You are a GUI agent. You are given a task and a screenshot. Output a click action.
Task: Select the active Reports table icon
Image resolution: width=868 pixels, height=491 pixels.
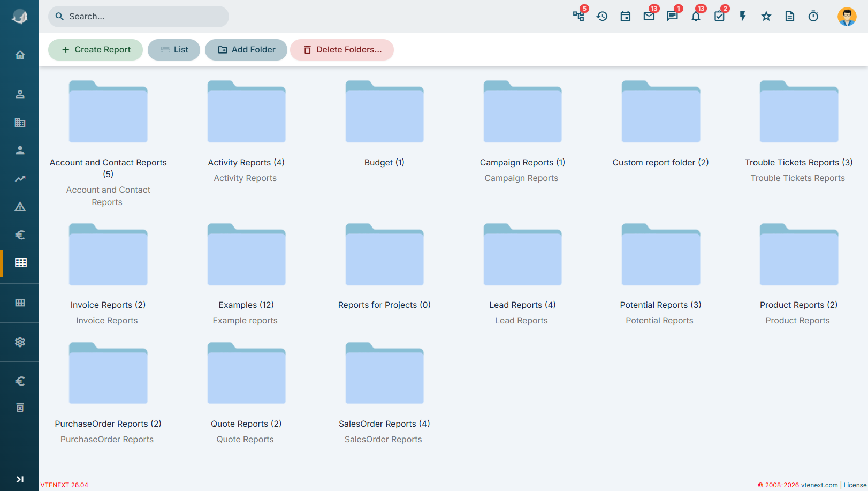[20, 262]
